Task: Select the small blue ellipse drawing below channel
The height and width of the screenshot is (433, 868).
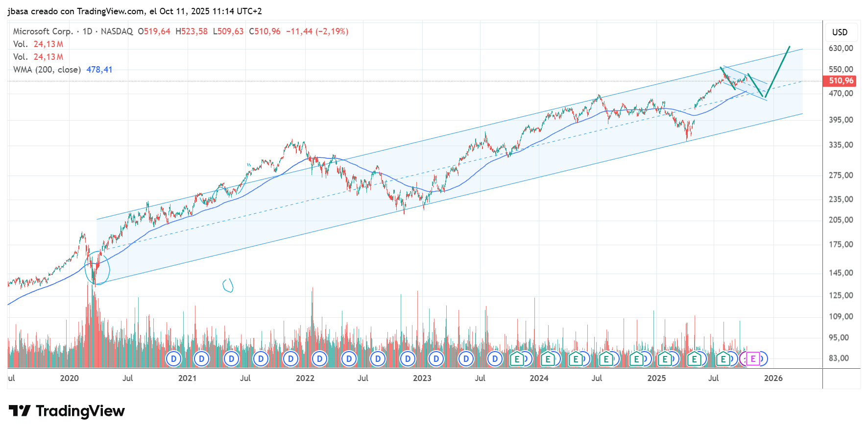Action: (x=228, y=285)
